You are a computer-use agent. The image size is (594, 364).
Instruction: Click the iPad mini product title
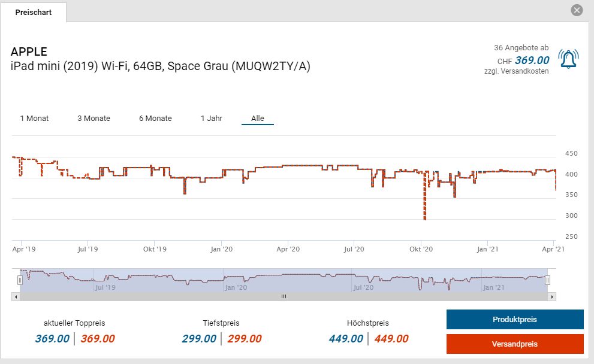point(160,66)
